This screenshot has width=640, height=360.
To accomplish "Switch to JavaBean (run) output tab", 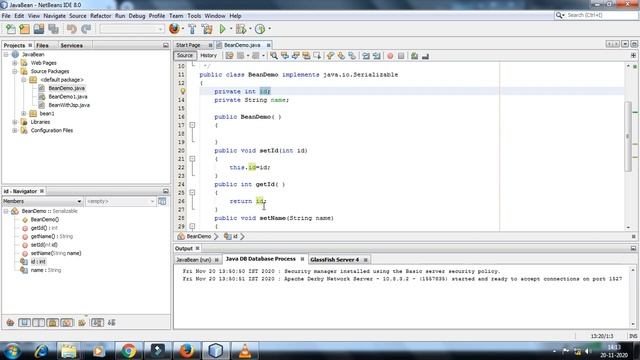I will (193, 260).
